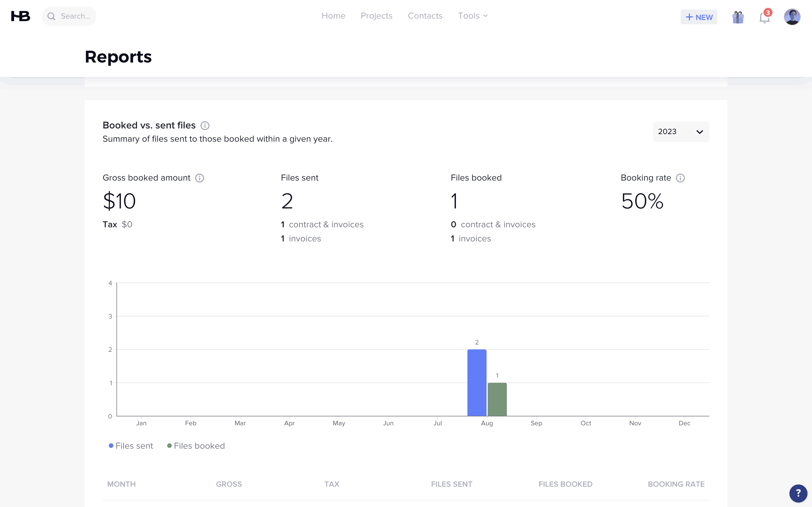The image size is (812, 507).
Task: Open the Projects page
Action: [x=376, y=16]
